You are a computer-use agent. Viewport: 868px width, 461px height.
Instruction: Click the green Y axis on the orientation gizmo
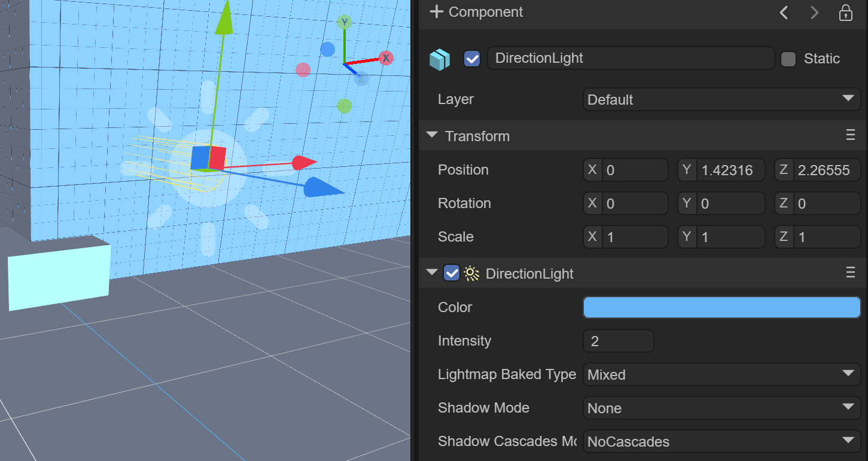tap(344, 23)
